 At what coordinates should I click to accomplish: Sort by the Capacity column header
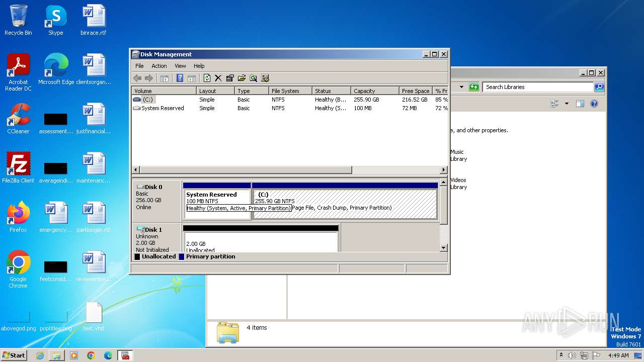(375, 91)
